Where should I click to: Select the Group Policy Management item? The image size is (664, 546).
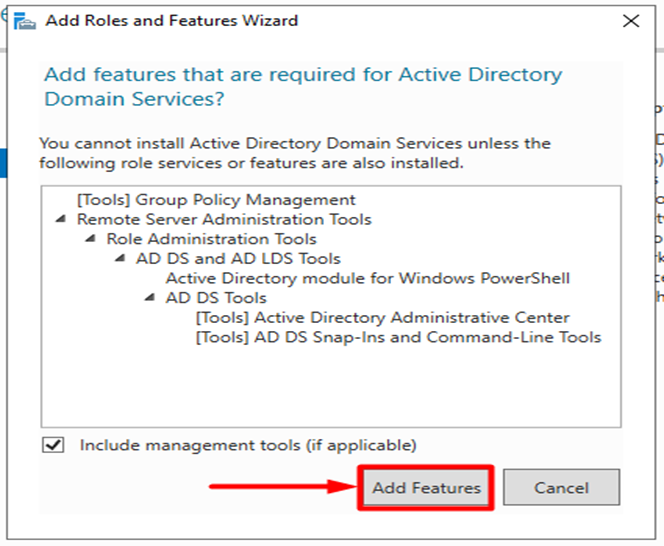pyautogui.click(x=216, y=199)
